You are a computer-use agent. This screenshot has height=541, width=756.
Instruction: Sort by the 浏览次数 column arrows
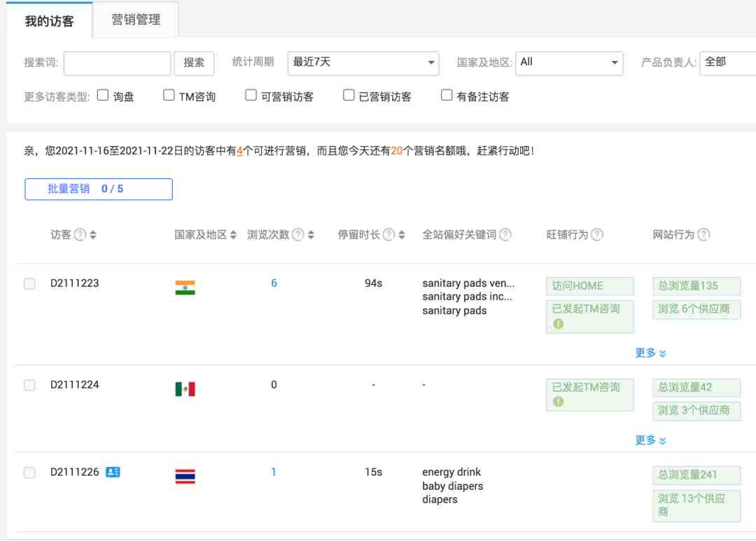[x=311, y=235]
